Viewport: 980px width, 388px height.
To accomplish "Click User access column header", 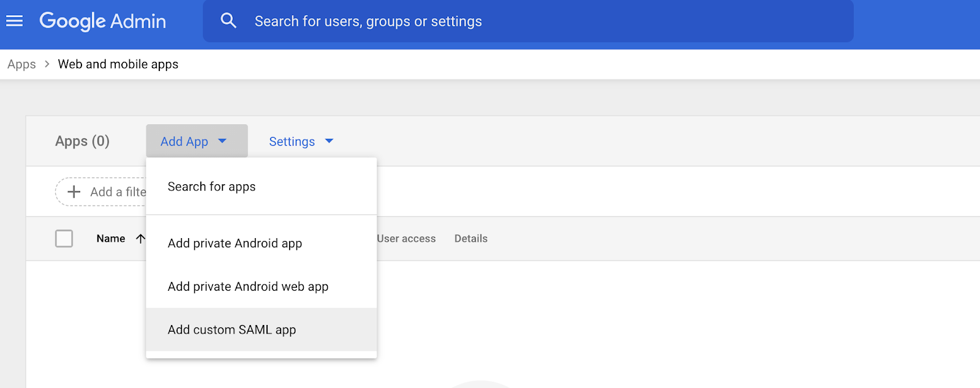I will [x=406, y=239].
